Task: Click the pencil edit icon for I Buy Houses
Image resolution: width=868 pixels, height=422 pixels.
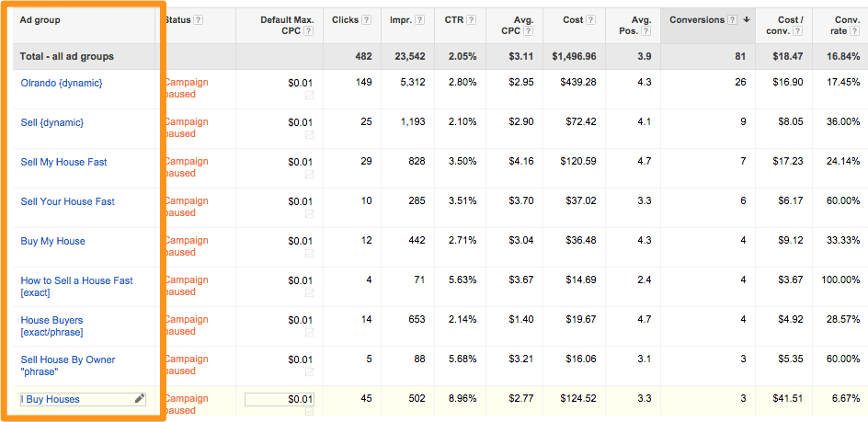Action: coord(140,399)
